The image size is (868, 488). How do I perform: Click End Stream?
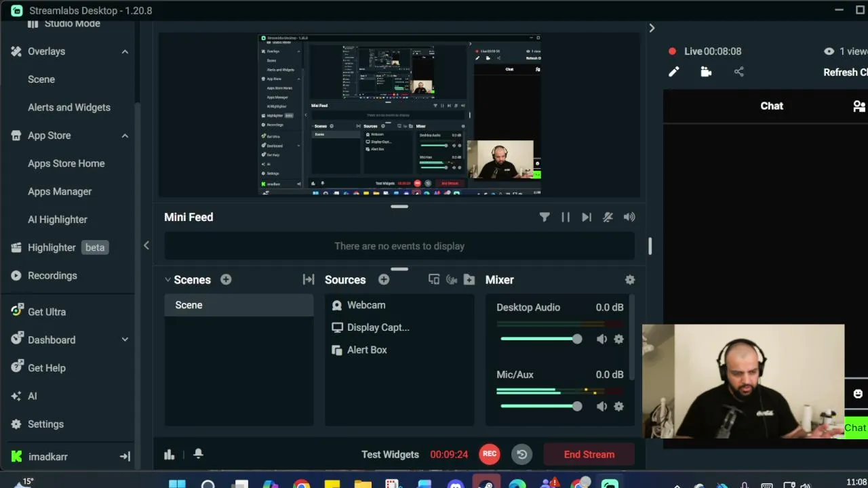coord(589,455)
